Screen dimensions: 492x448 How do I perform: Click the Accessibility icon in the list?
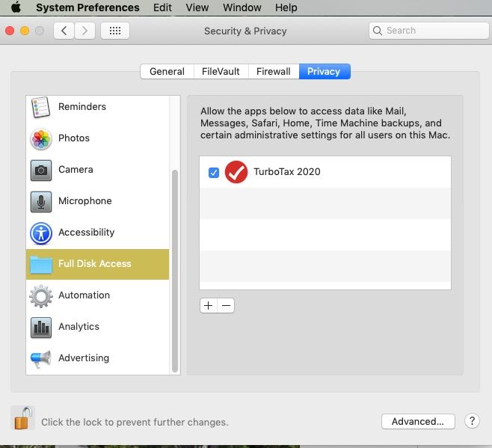click(x=41, y=233)
